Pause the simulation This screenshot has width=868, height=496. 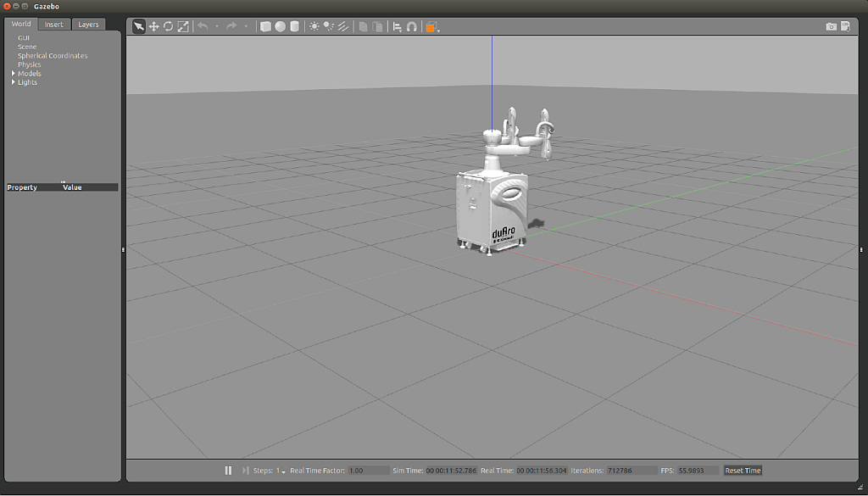[228, 471]
